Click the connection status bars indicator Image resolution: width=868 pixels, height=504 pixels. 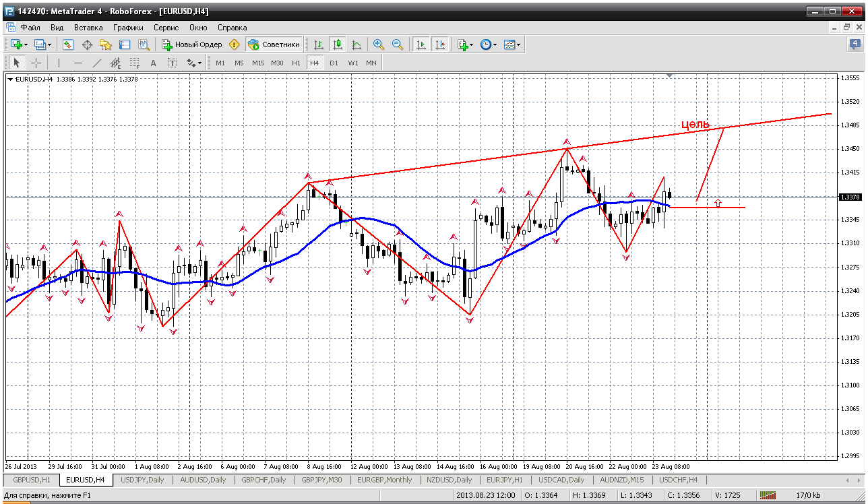pos(768,496)
